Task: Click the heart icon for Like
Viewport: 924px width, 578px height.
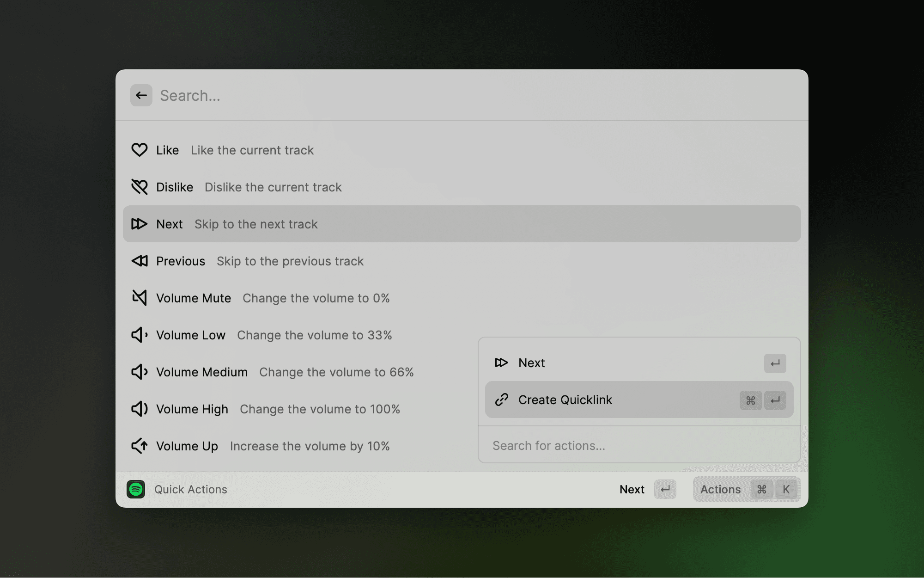Action: pos(139,150)
